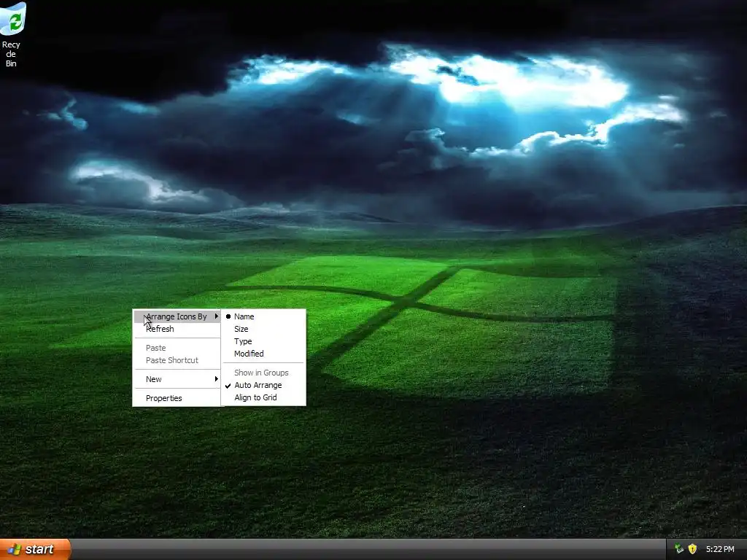Open Arrange Icons By submenu
This screenshot has width=747, height=560.
(x=177, y=316)
